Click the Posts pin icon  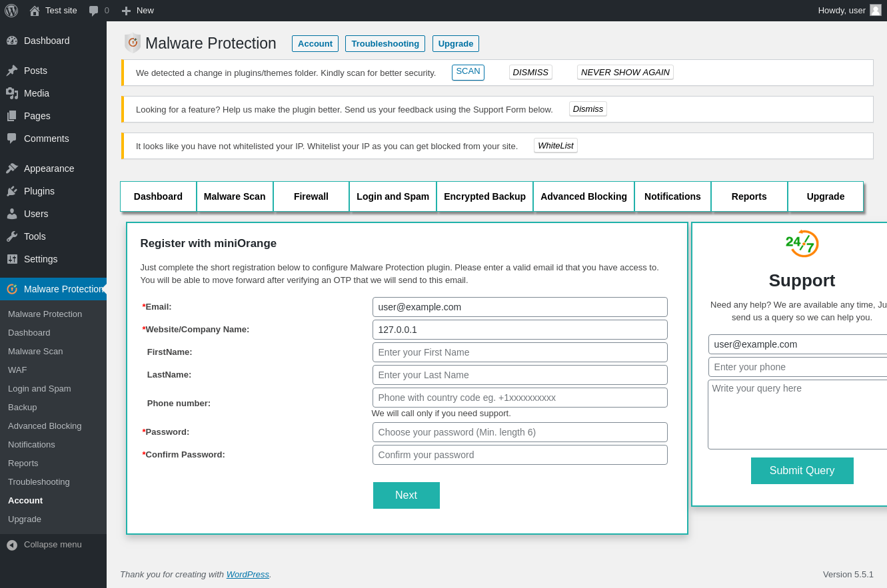click(x=12, y=71)
